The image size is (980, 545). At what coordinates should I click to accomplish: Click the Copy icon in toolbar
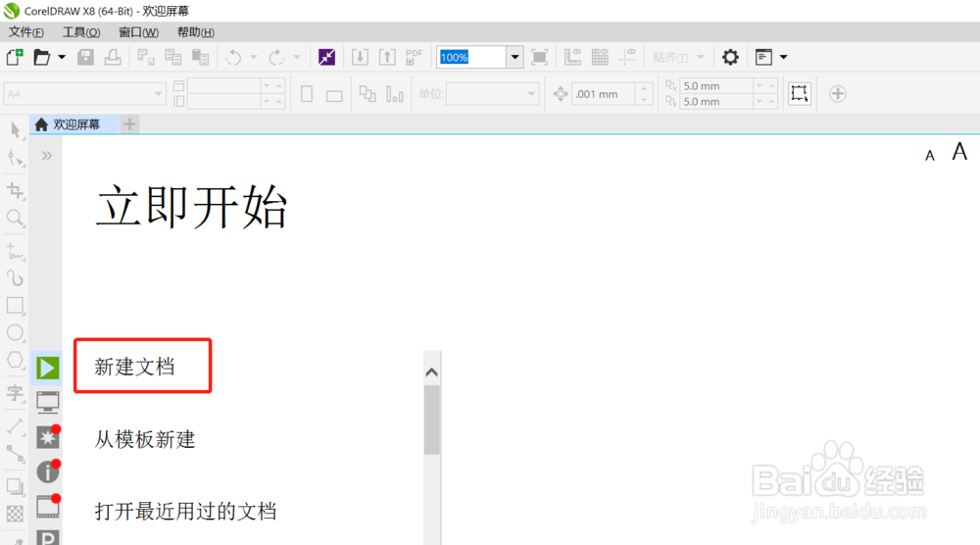pos(173,58)
